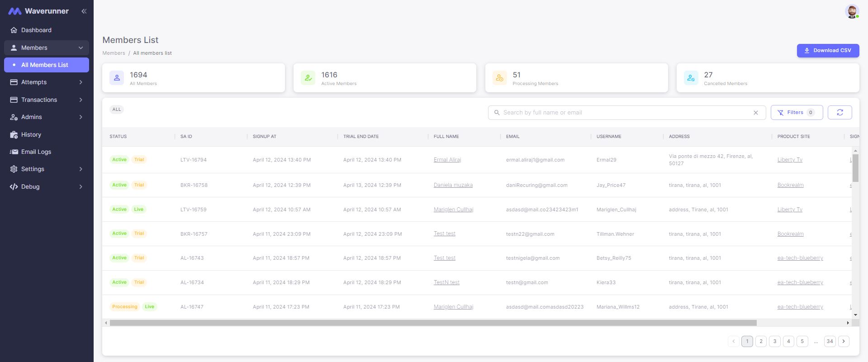Viewport: 868px width, 362px height.
Task: Expand the Settings submenu
Action: point(46,169)
